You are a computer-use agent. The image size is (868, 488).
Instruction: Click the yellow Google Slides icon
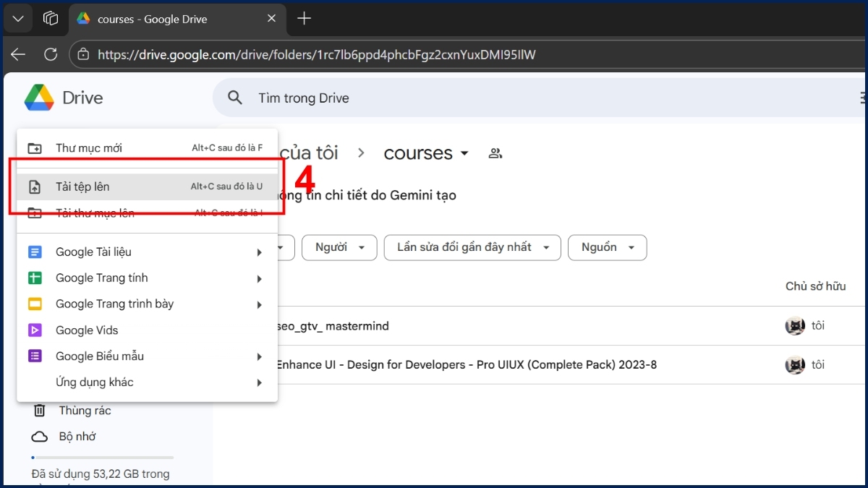pyautogui.click(x=35, y=304)
